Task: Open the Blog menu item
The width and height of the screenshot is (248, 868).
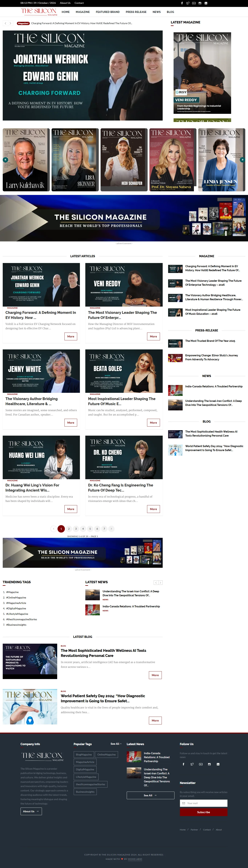Action: click(170, 12)
